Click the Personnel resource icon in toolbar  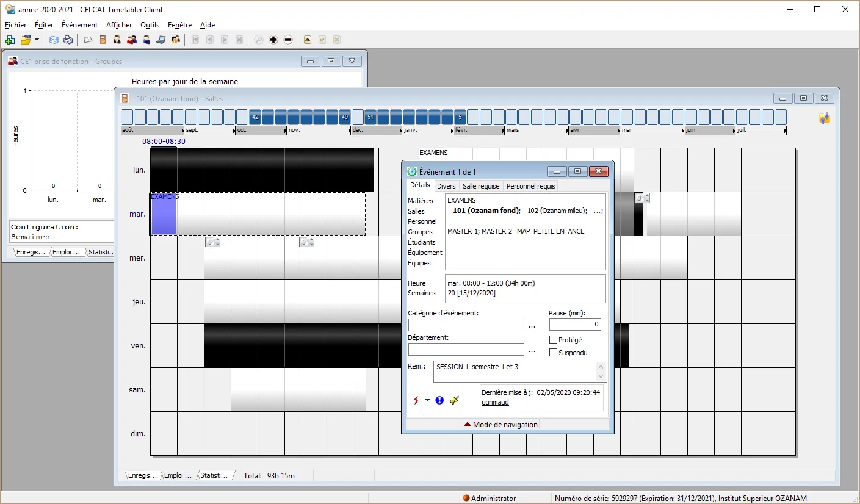coord(117,40)
